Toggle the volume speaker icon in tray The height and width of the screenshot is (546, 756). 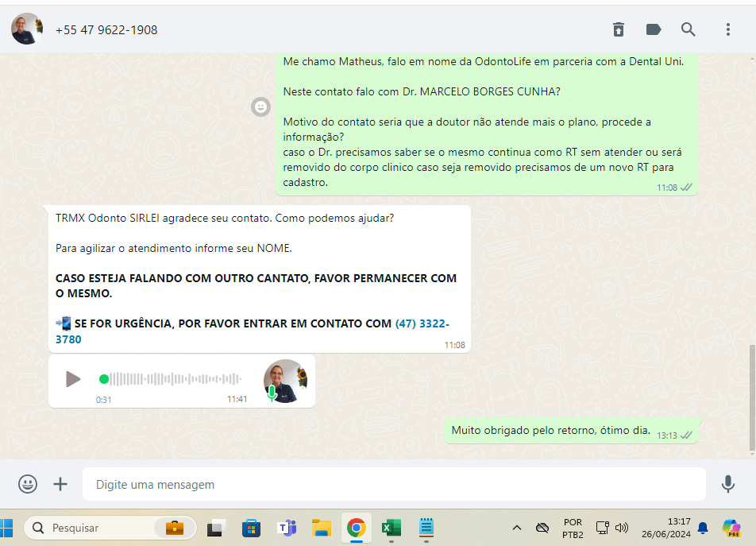[x=622, y=528]
